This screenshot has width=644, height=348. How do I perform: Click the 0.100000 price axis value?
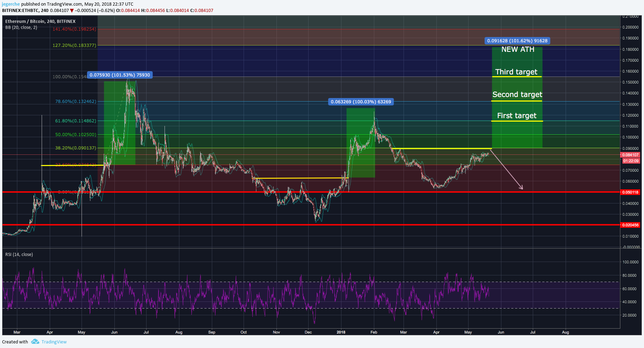pos(631,137)
